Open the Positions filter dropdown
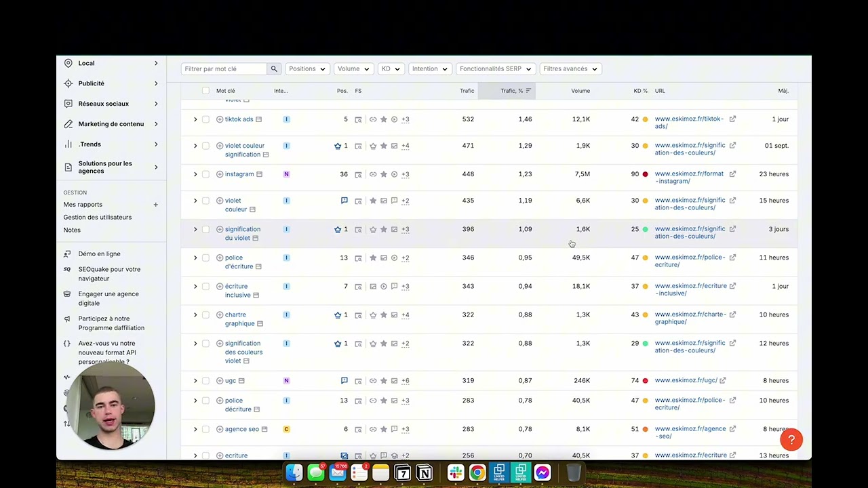 (x=307, y=68)
